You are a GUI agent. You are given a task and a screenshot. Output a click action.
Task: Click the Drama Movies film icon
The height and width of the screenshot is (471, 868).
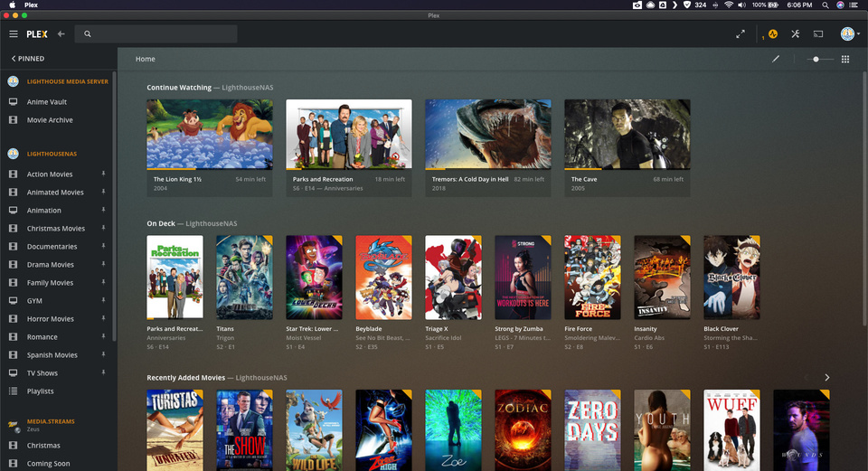[14, 265]
